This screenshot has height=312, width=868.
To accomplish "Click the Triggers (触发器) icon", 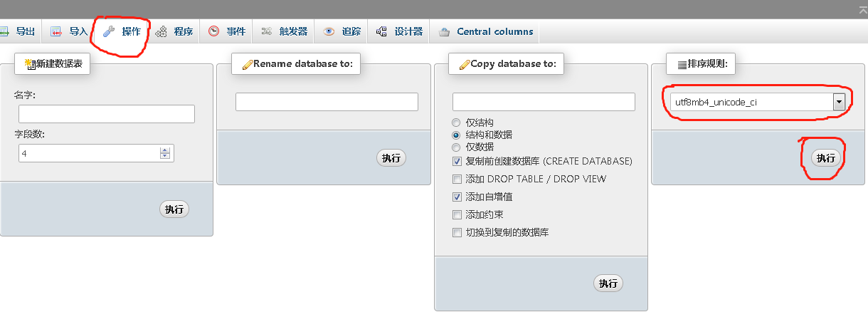I will click(267, 31).
